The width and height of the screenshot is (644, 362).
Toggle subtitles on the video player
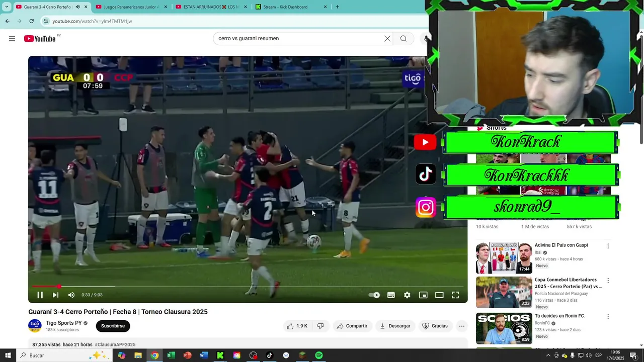[x=391, y=295]
